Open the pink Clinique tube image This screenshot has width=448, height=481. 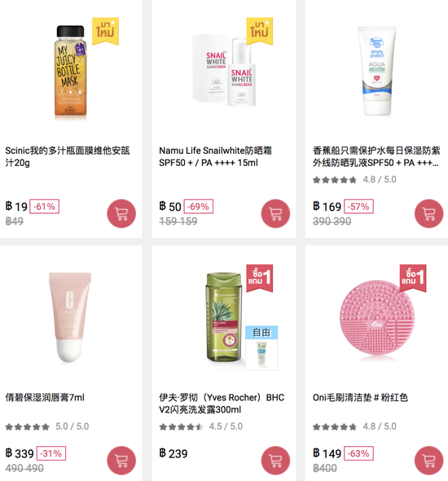[70, 317]
